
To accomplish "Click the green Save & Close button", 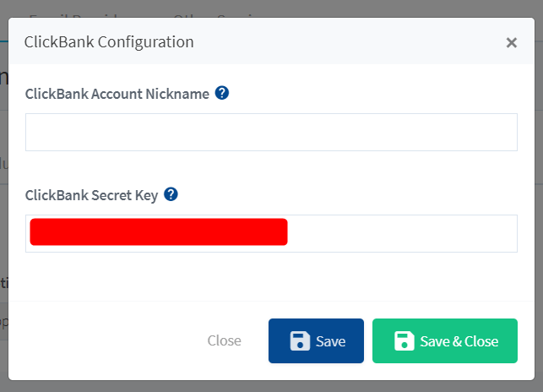I will point(445,341).
